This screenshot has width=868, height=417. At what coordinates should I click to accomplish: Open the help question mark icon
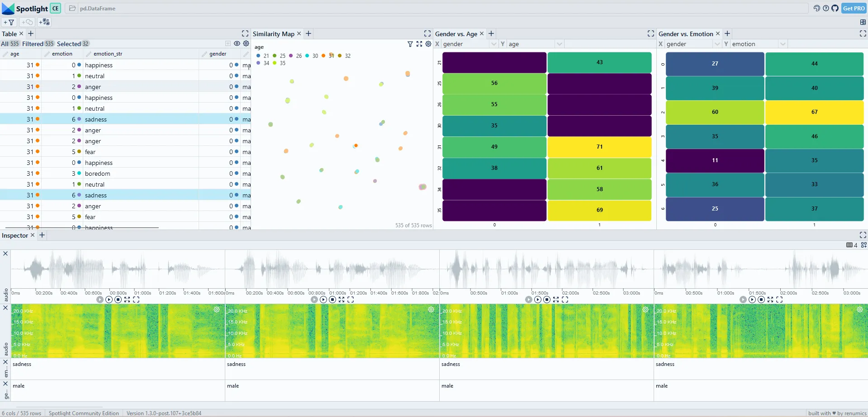pos(826,8)
